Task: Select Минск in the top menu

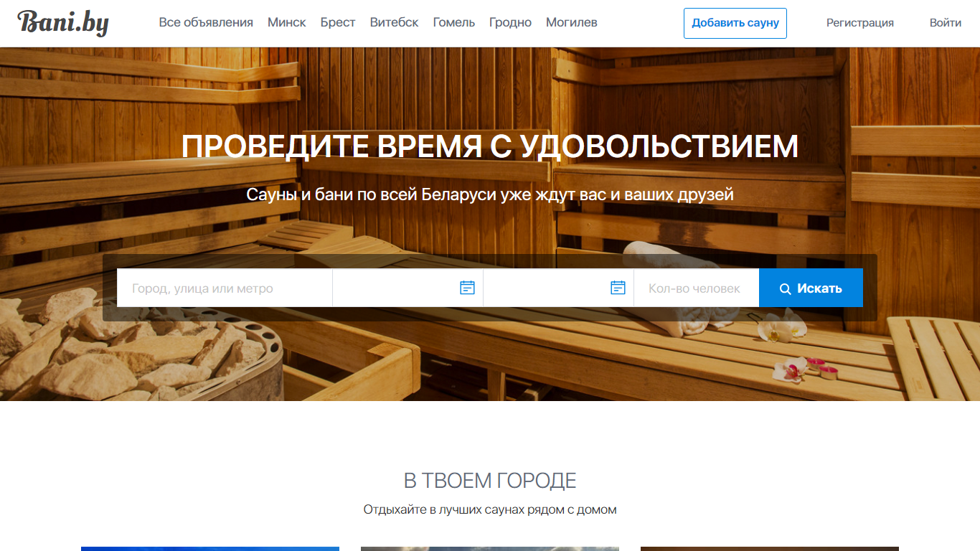Action: click(x=287, y=22)
